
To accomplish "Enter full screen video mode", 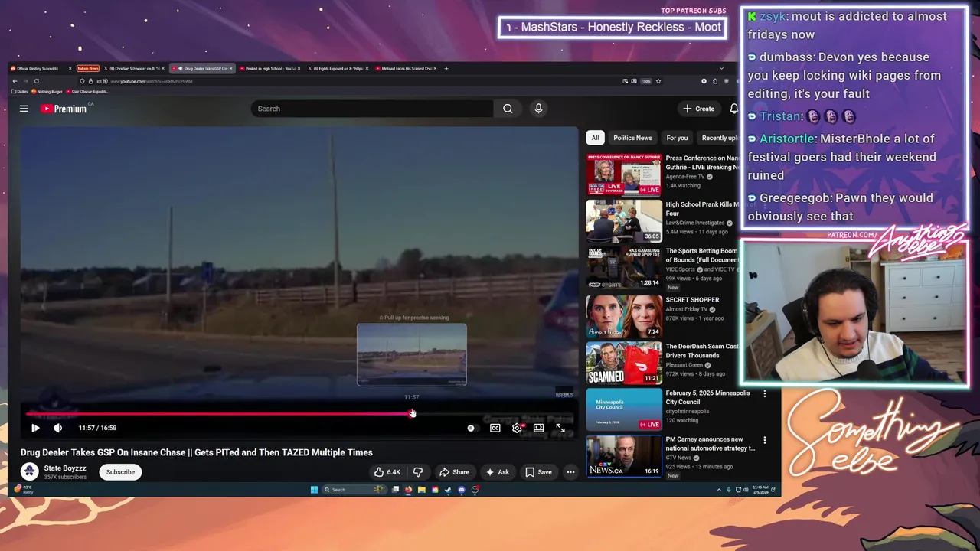I will 560,429.
